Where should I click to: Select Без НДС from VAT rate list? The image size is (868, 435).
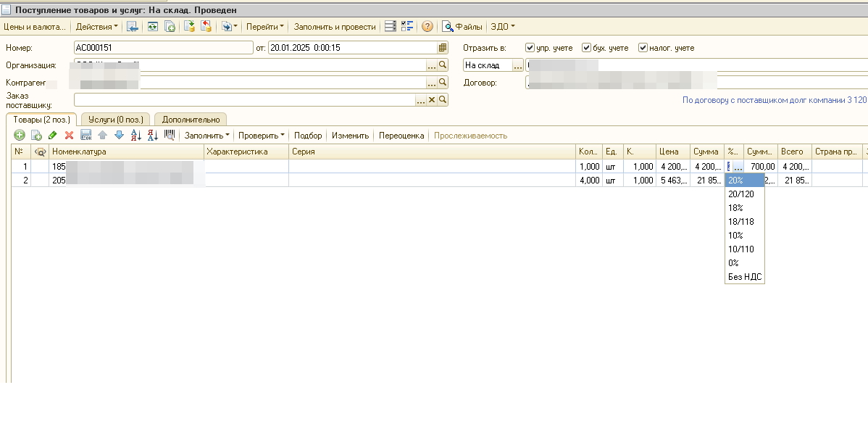click(745, 277)
